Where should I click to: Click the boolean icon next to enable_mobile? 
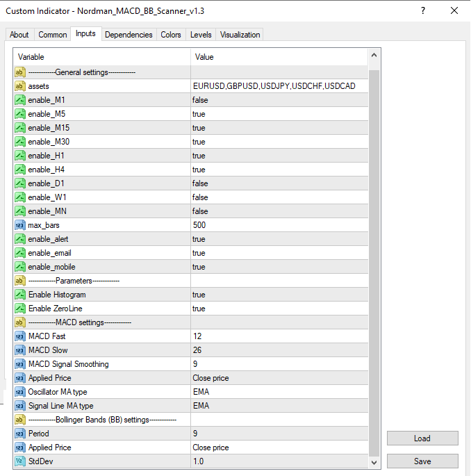pos(19,267)
